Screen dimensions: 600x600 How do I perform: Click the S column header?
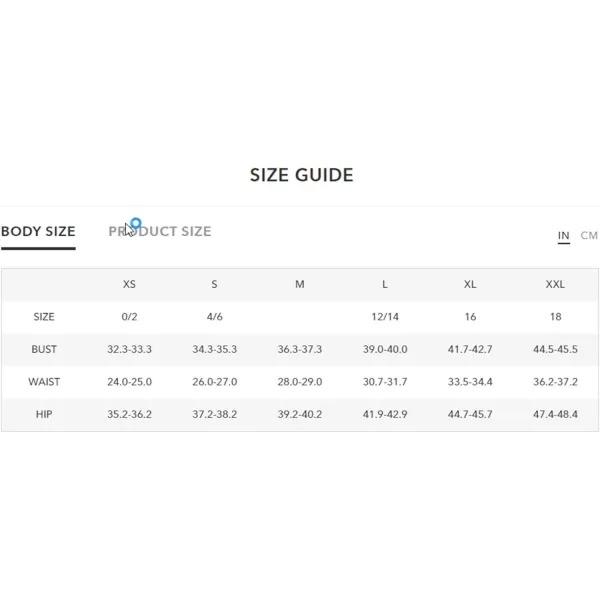[x=214, y=284]
